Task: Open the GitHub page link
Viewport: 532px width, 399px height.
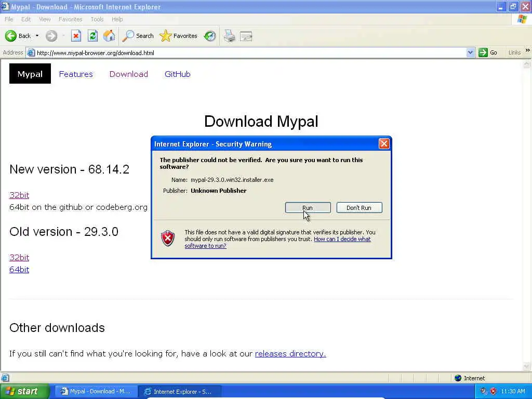Action: tap(178, 74)
